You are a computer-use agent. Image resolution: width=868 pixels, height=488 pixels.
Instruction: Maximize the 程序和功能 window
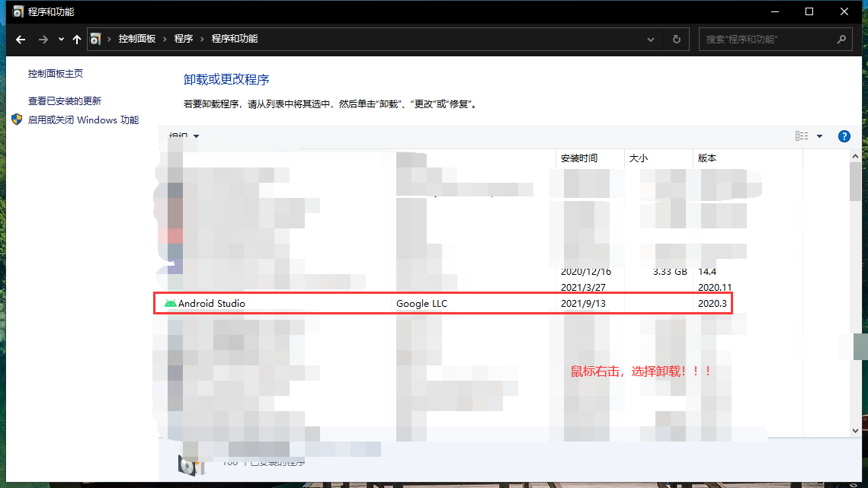click(809, 11)
